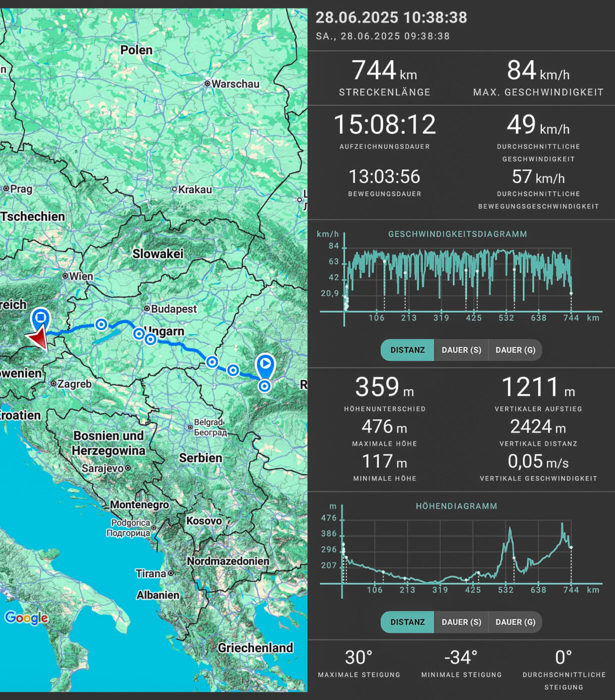Screen dimensions: 615x700
Task: Select the waypoint circle left of the Ungarn label
Action: [138, 333]
